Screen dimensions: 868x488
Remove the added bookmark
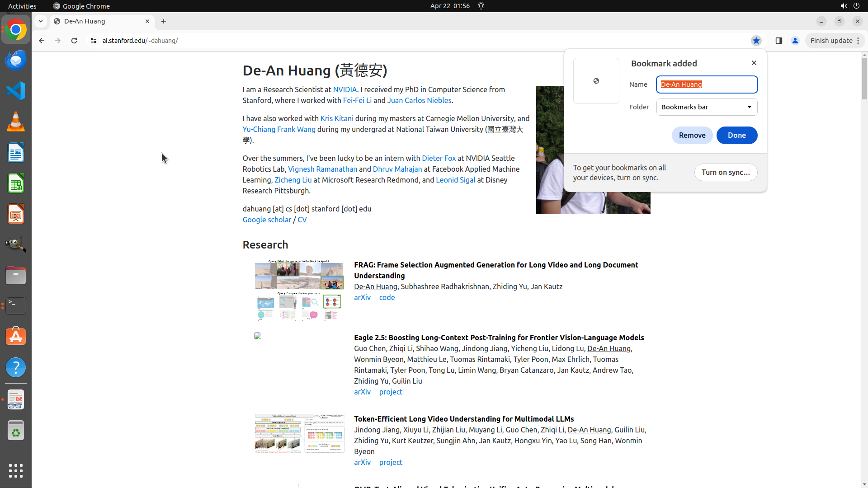pos(692,135)
